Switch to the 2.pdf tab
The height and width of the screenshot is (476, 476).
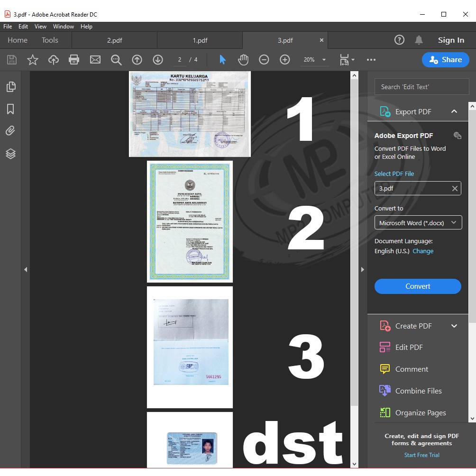point(114,40)
